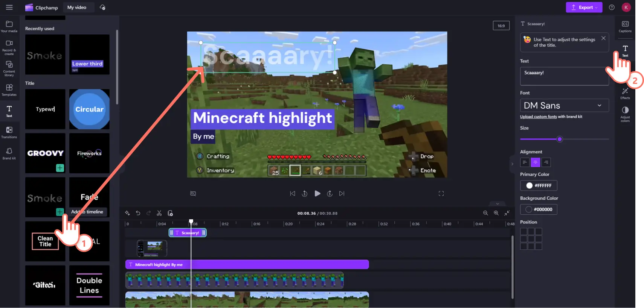
Task: Redo the last action
Action: coord(148,213)
